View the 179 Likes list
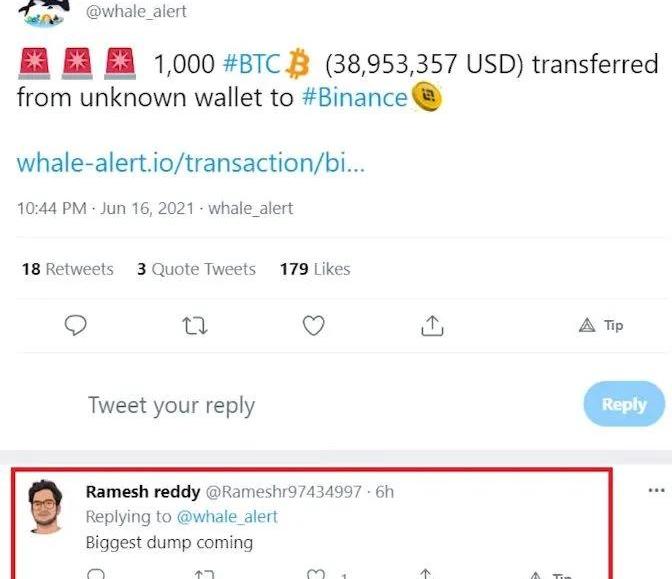The width and height of the screenshot is (672, 579). point(315,269)
